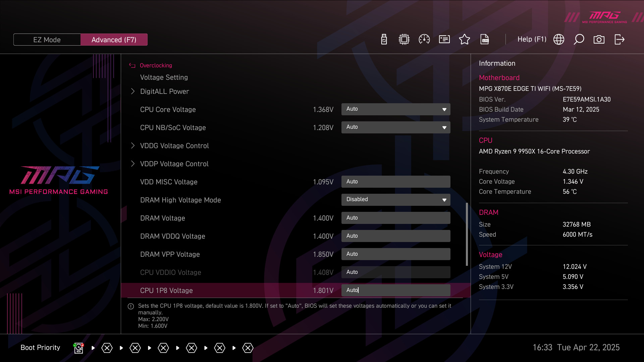Open search magnifier icon
The width and height of the screenshot is (644, 362).
click(579, 39)
